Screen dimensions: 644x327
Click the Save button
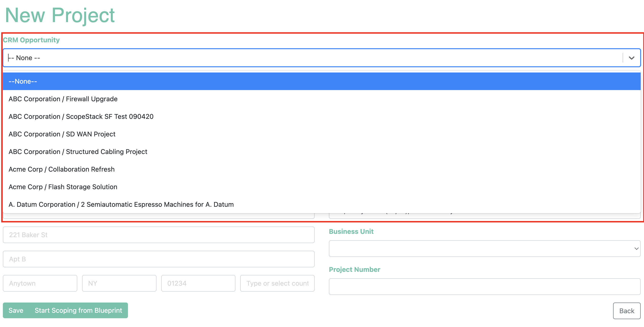pos(16,310)
